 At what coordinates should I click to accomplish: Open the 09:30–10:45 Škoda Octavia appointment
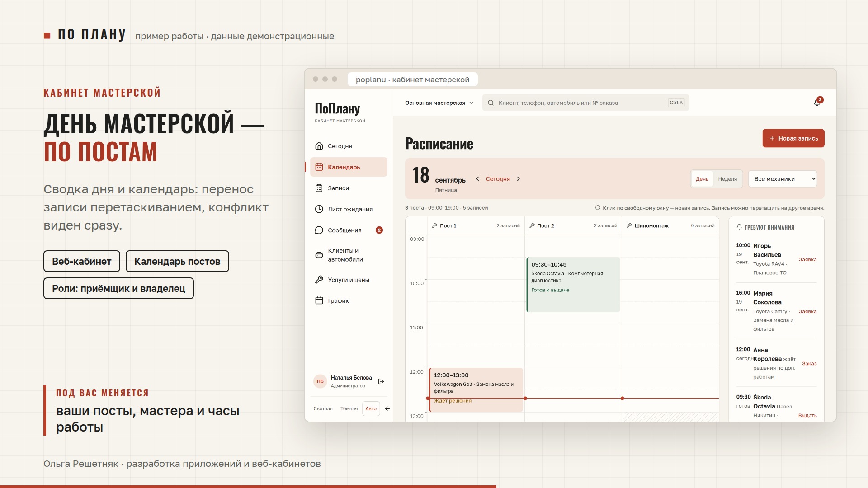[573, 285]
